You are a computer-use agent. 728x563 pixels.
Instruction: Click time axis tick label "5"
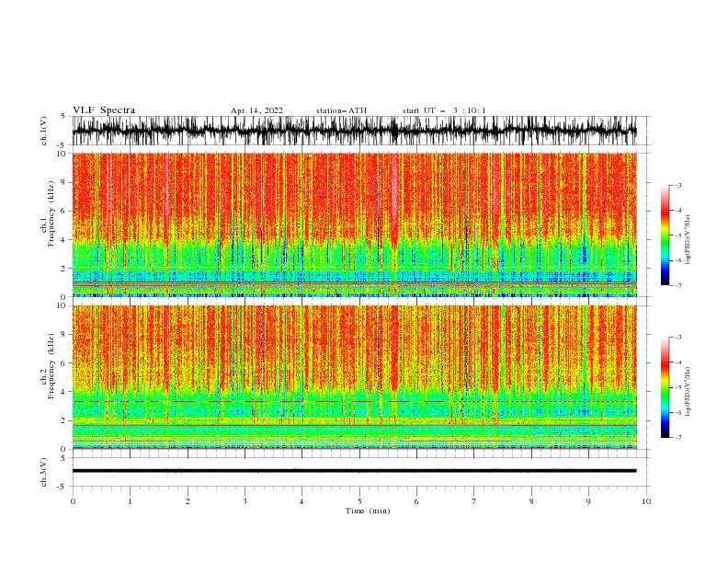click(359, 501)
